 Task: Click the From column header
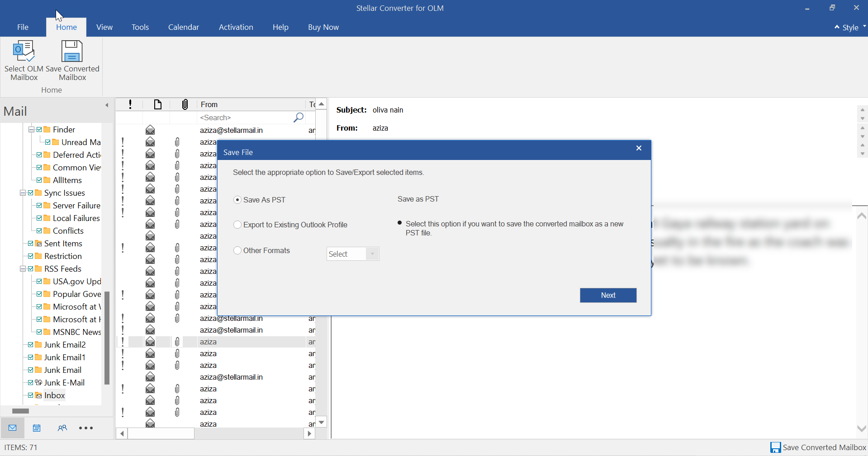pyautogui.click(x=251, y=104)
